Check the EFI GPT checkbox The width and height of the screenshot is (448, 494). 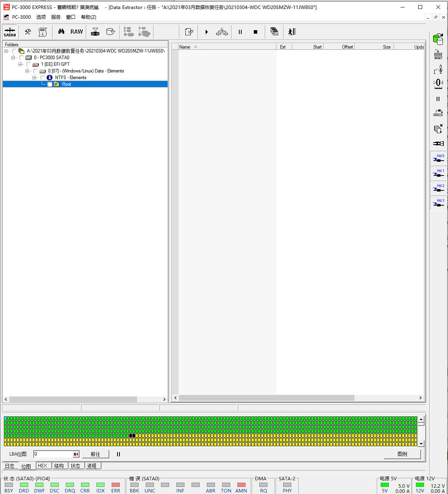[x=29, y=64]
